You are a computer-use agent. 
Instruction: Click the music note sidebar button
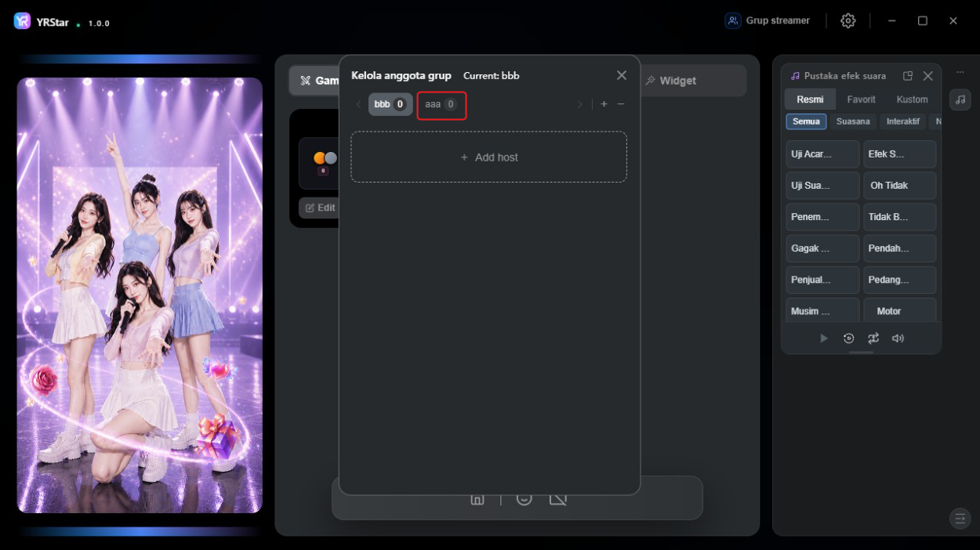(960, 100)
